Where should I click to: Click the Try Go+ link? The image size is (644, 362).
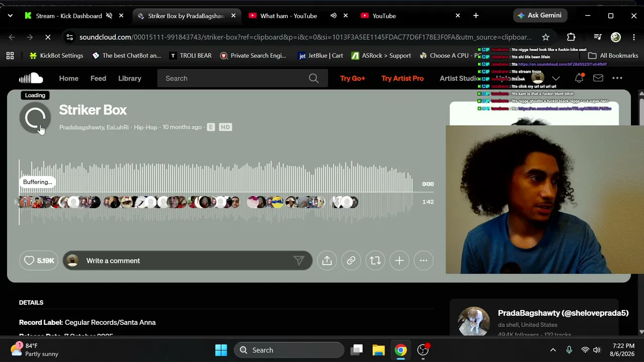click(353, 78)
